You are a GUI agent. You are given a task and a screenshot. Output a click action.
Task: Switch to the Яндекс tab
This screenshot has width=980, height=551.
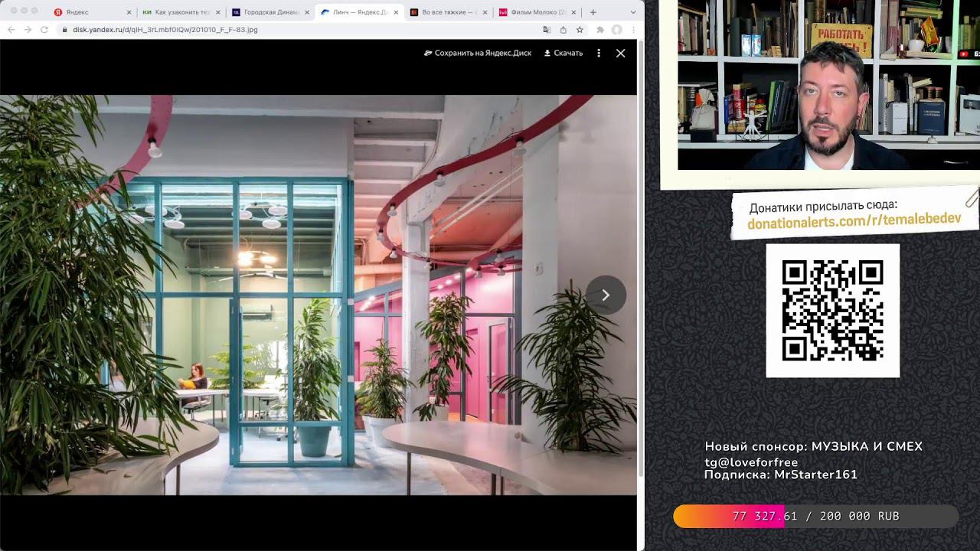coord(84,12)
